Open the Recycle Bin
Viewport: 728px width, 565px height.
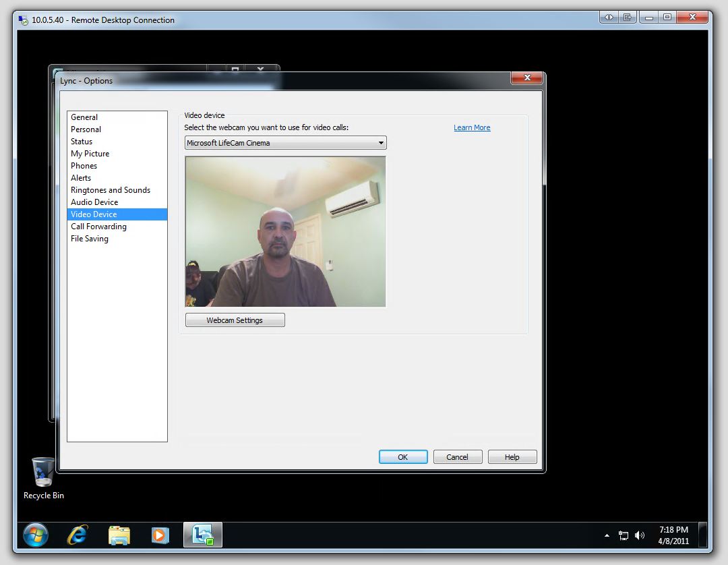tap(42, 472)
